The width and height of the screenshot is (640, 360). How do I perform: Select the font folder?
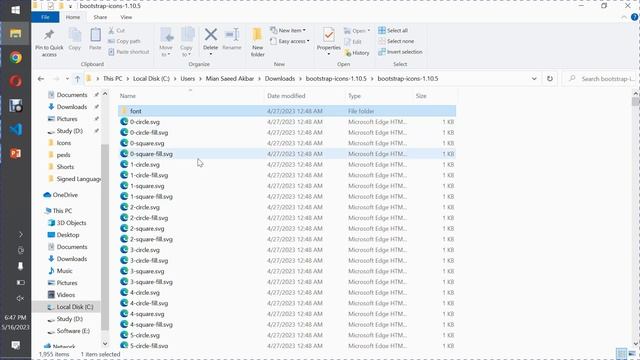click(287, 111)
